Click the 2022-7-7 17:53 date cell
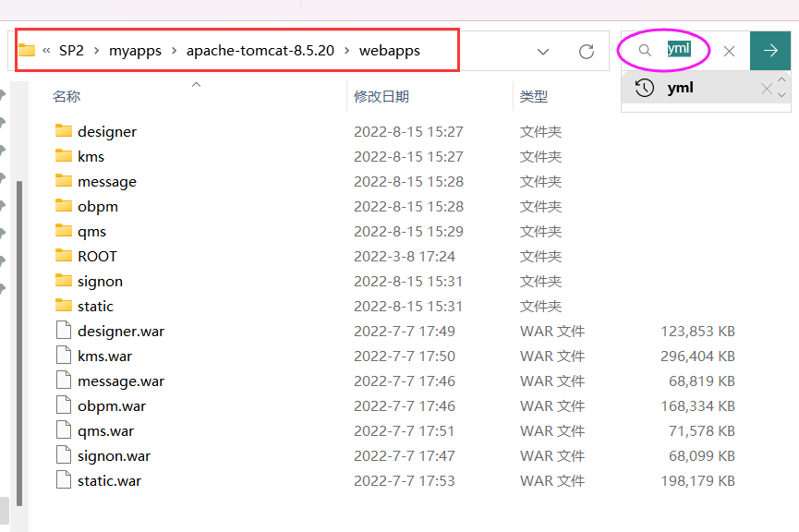Screen dimensions: 799x532 [x=404, y=481]
